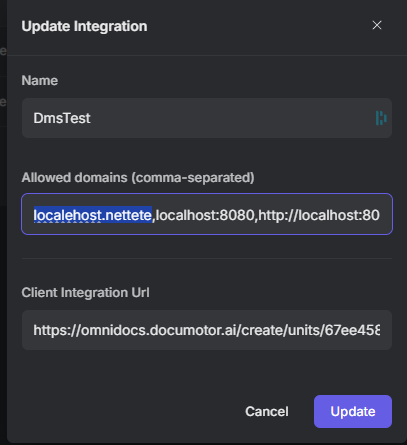Screen dimensions: 407x445
Task: Close the Update Integration dialog
Action: coord(377,25)
